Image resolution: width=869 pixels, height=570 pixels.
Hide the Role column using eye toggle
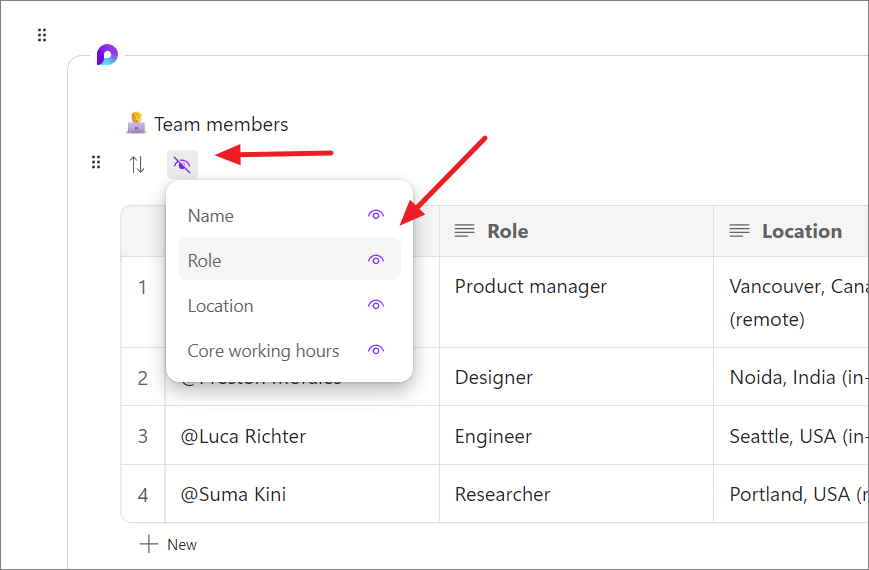point(376,260)
